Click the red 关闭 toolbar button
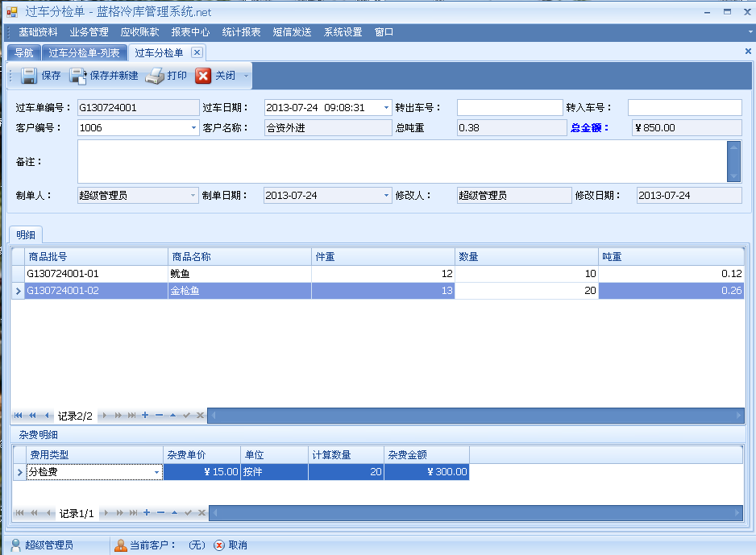The image size is (756, 555). pos(215,76)
